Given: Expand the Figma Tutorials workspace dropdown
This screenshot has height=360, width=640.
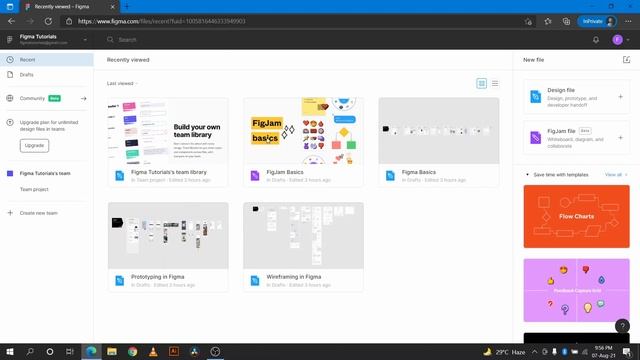Looking at the screenshot, I should pos(85,40).
